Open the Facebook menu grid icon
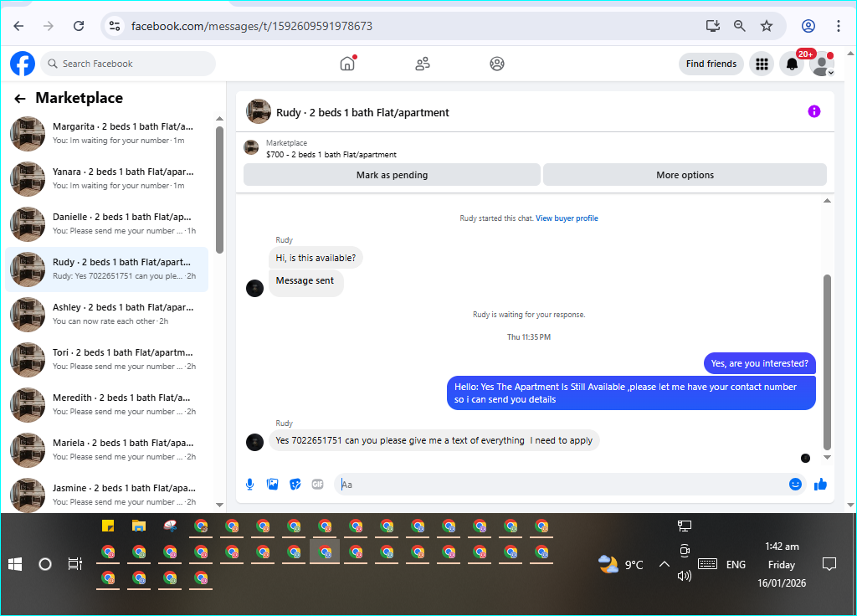Viewport: 857px width, 616px height. tap(762, 64)
